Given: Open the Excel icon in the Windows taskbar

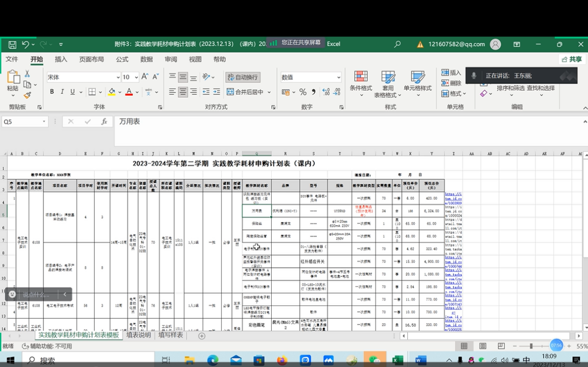Looking at the screenshot, I should click(x=398, y=360).
